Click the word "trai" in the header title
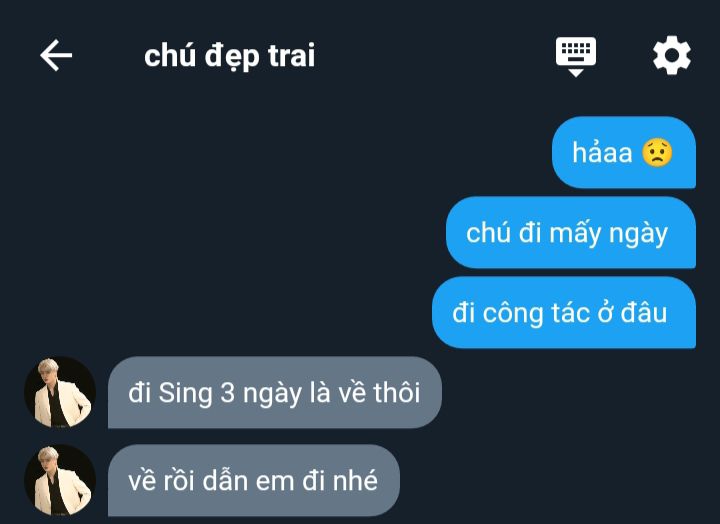Image resolution: width=720 pixels, height=524 pixels. (292, 56)
